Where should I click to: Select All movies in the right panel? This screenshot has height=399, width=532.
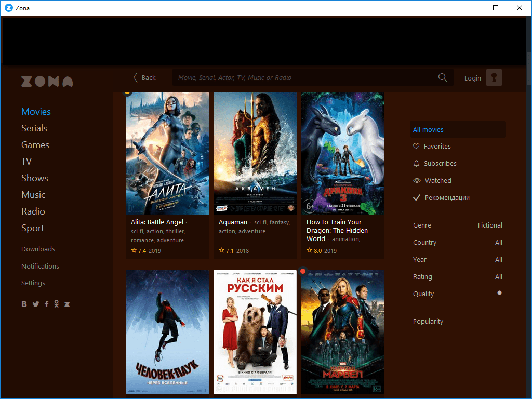coord(428,130)
